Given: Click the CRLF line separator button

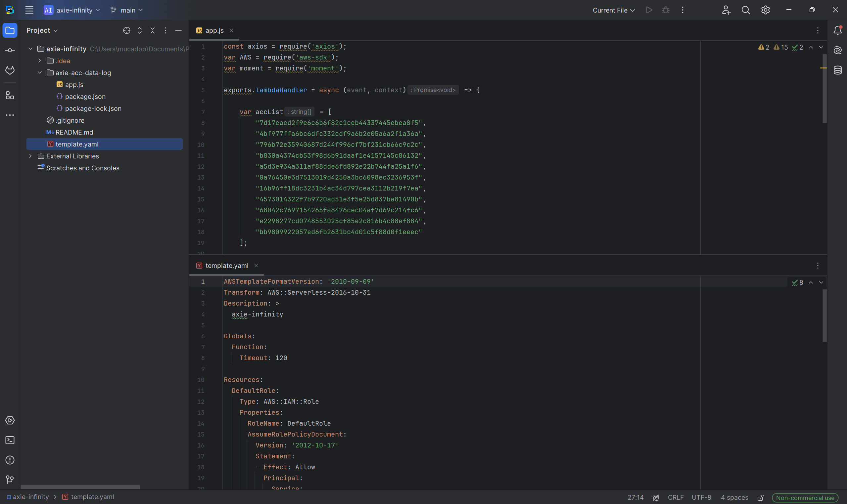Looking at the screenshot, I should tap(675, 497).
